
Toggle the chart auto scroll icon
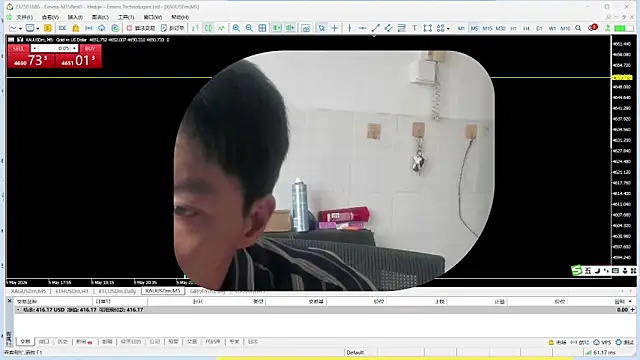pyautogui.click(x=277, y=28)
